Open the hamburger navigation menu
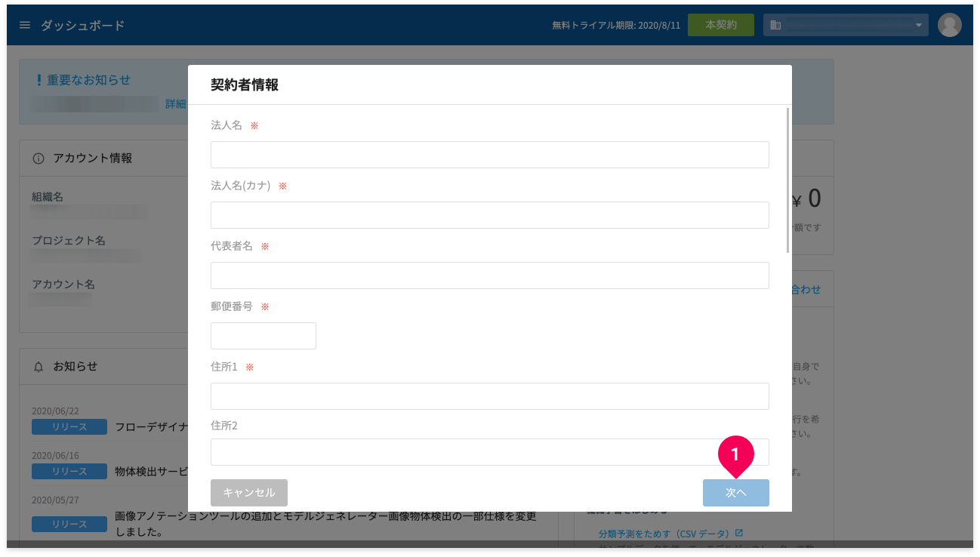980x557 pixels. pos(25,25)
